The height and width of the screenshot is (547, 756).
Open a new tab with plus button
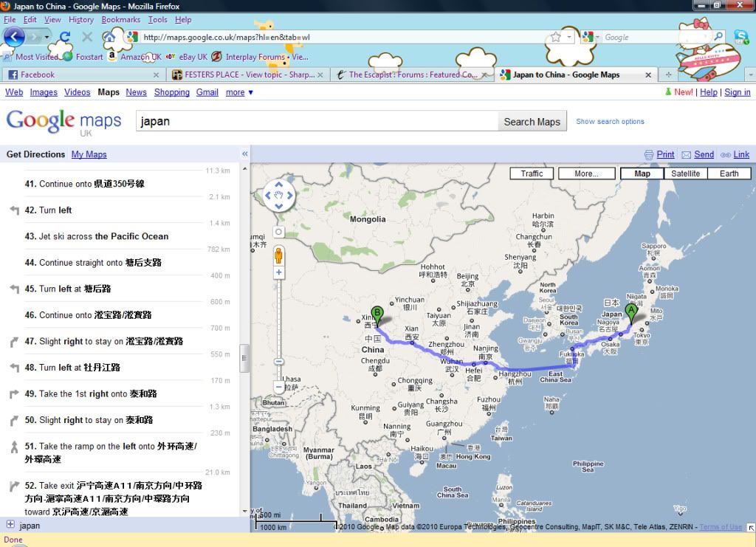pos(668,75)
